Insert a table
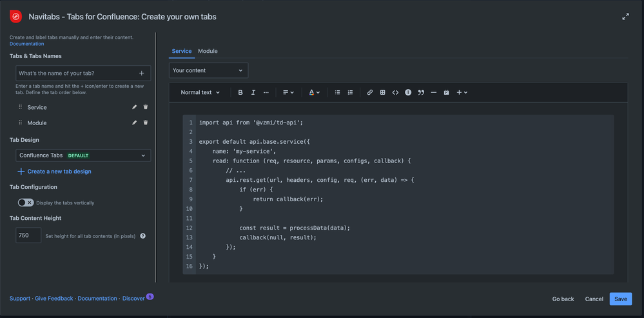Viewport: 644px width, 318px height. pyautogui.click(x=382, y=92)
